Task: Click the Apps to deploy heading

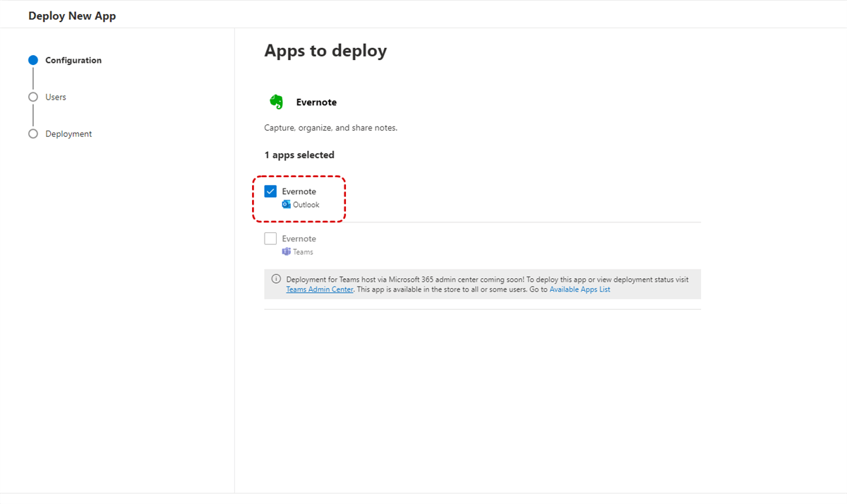Action: [325, 51]
